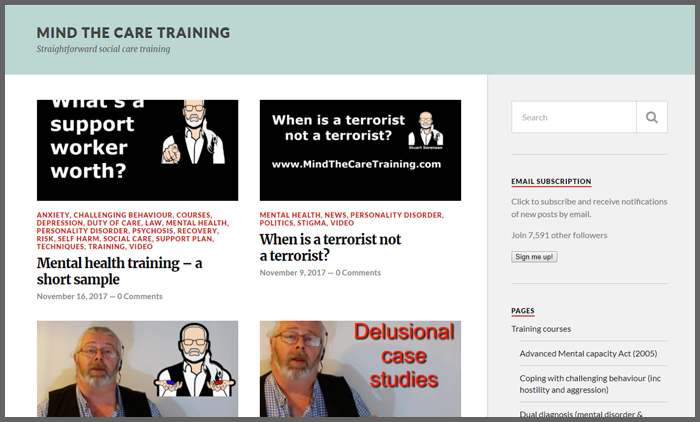Select the NEWS category link
This screenshot has height=422, width=700.
[335, 215]
